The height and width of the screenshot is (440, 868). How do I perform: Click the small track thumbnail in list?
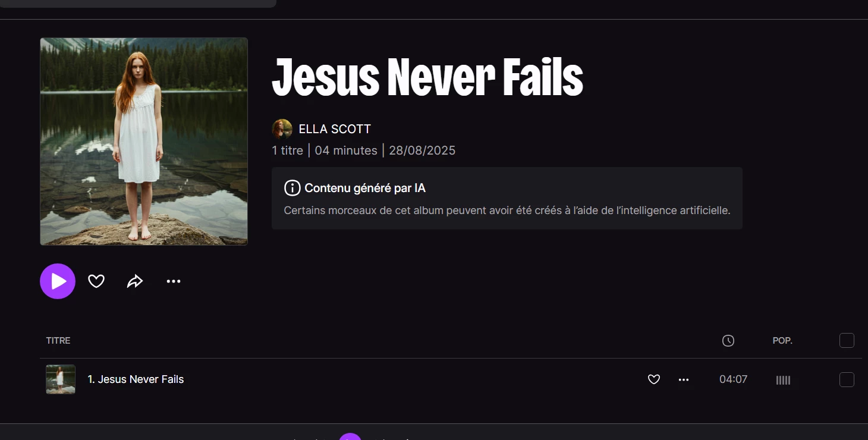[x=61, y=379]
